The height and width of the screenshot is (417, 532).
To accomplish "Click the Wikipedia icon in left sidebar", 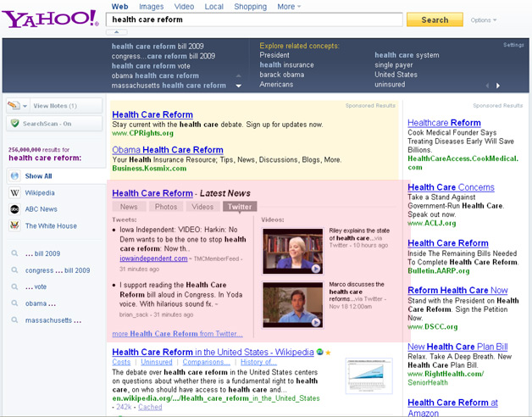I will (x=14, y=193).
